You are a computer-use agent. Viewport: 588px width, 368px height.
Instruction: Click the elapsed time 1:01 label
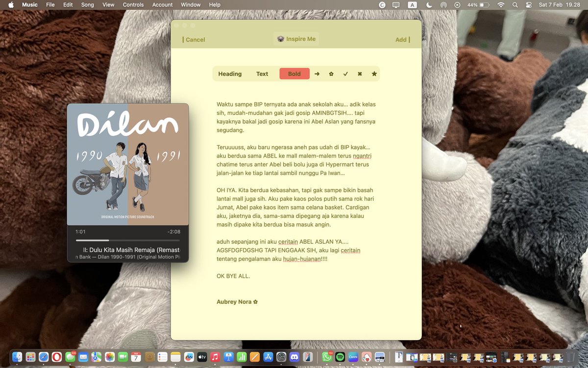(80, 232)
